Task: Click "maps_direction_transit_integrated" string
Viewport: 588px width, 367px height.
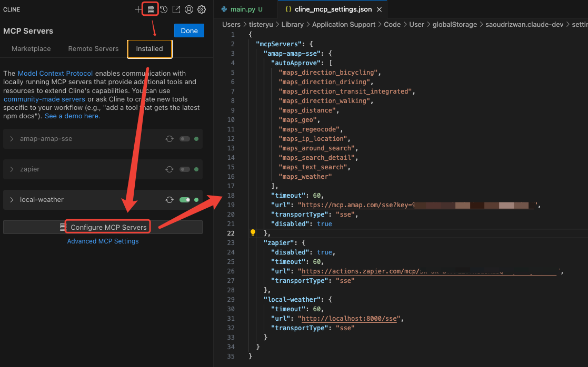Action: [x=345, y=91]
